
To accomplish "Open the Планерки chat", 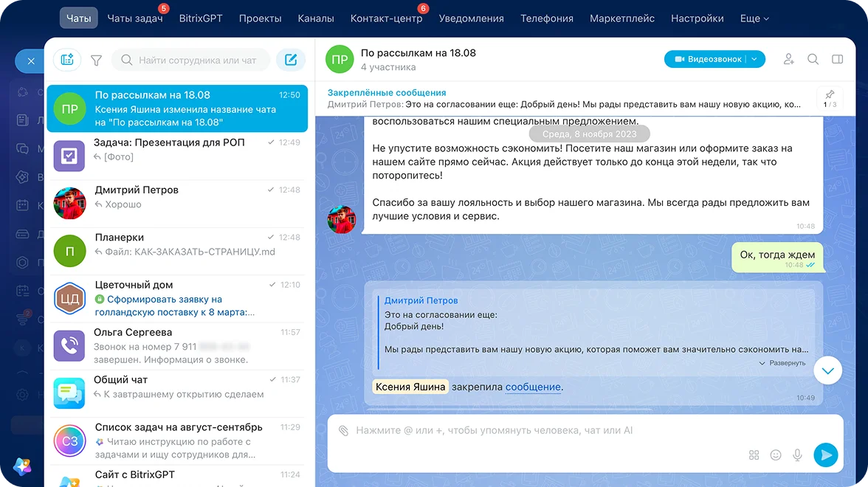I will click(177, 251).
